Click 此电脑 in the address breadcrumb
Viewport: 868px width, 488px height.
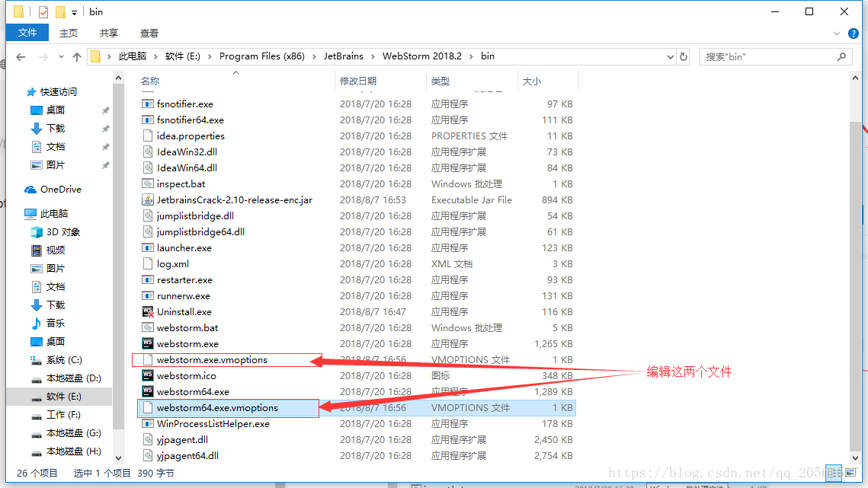pyautogui.click(x=133, y=56)
